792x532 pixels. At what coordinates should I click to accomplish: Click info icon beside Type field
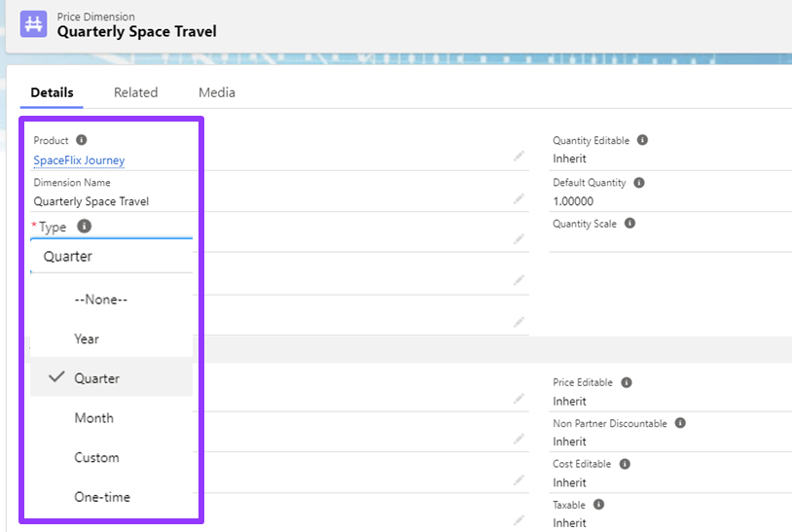(85, 227)
